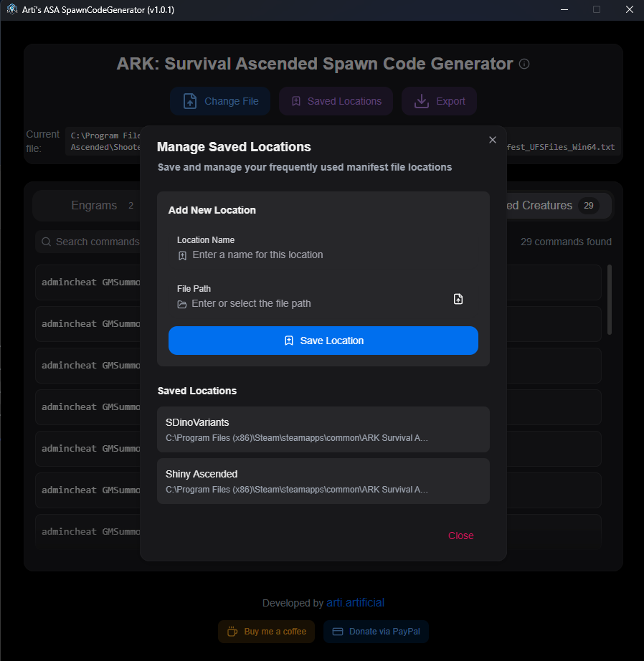Open the arti.artificial developer link
Image resolution: width=644 pixels, height=661 pixels.
click(x=355, y=603)
